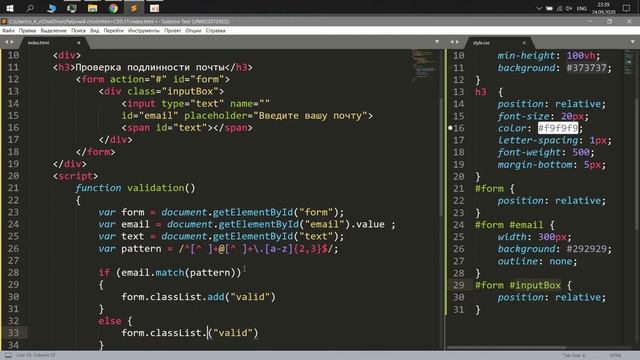Open the Проект menu
The width and height of the screenshot is (640, 360).
[172, 31]
